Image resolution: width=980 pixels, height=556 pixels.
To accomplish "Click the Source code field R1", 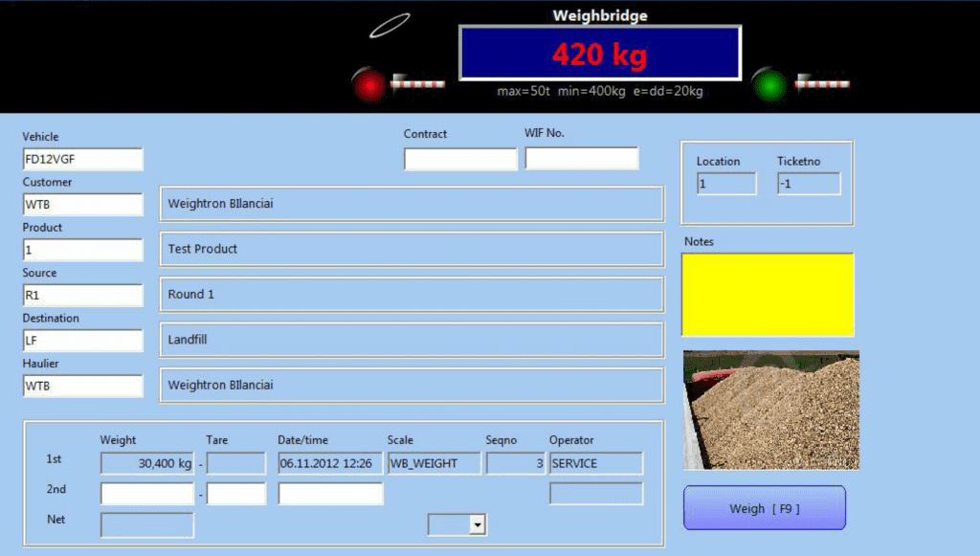I will pyautogui.click(x=82, y=295).
